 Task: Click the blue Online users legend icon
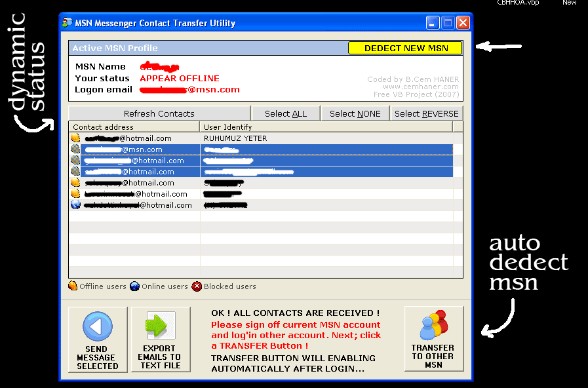pyautogui.click(x=134, y=286)
